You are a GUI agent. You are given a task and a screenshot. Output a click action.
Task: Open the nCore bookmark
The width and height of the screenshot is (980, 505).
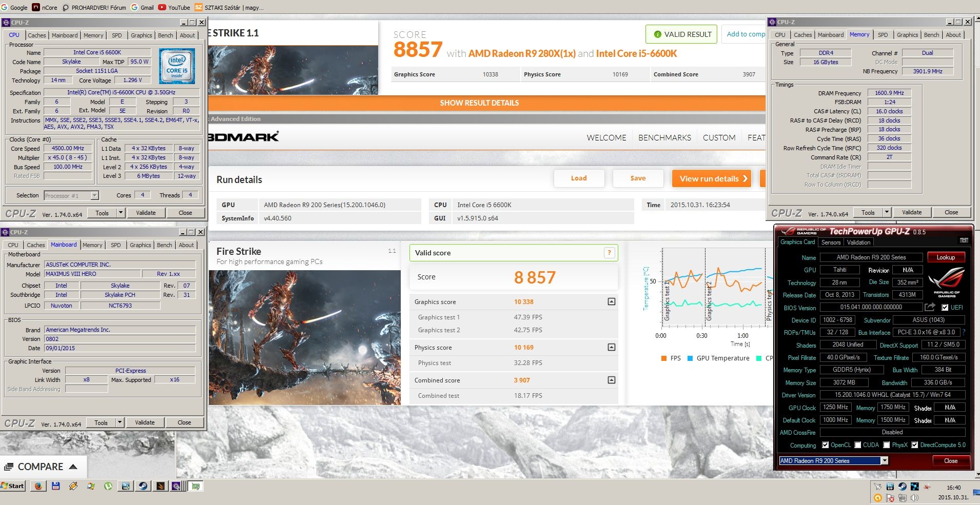(45, 7)
